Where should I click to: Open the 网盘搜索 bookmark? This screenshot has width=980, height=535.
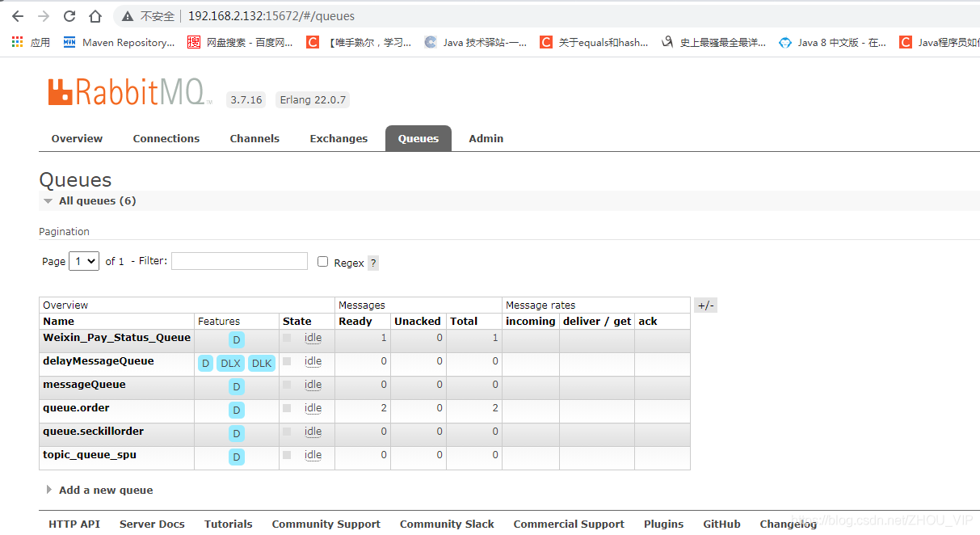[x=241, y=42]
